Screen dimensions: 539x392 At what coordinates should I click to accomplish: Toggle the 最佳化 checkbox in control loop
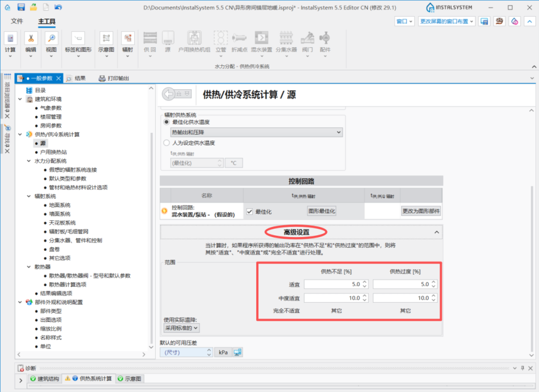[x=250, y=211]
